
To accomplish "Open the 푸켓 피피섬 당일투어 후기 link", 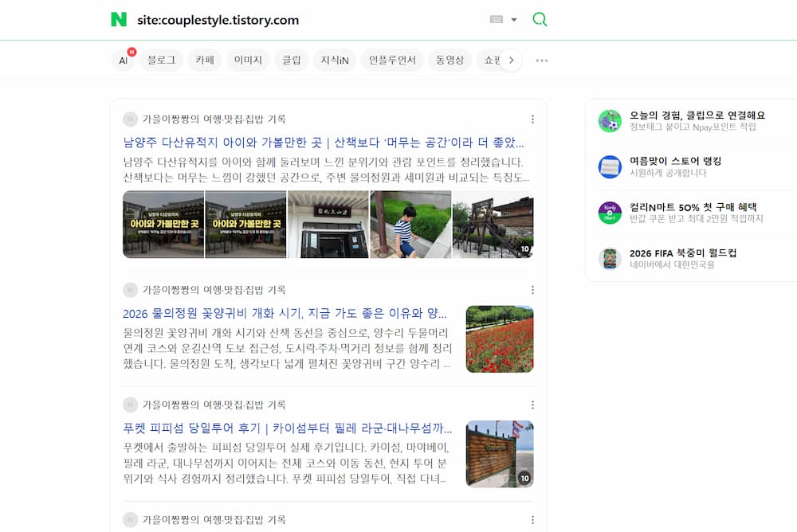I will tap(287, 428).
